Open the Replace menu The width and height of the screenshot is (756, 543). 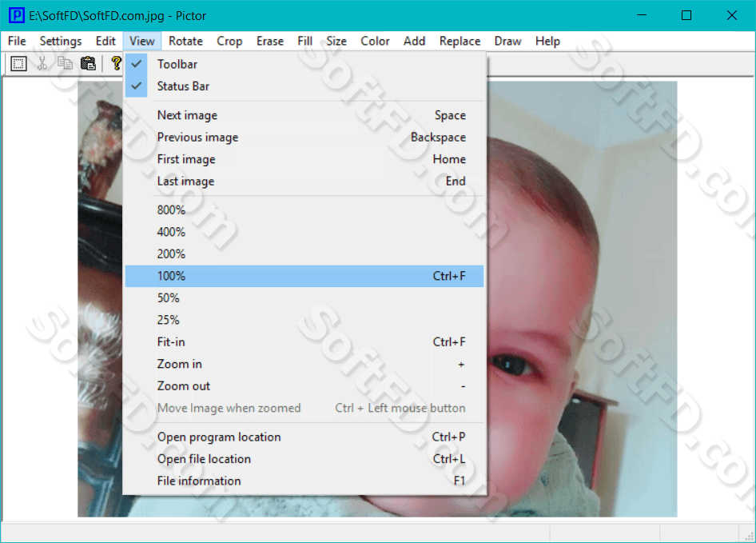460,41
